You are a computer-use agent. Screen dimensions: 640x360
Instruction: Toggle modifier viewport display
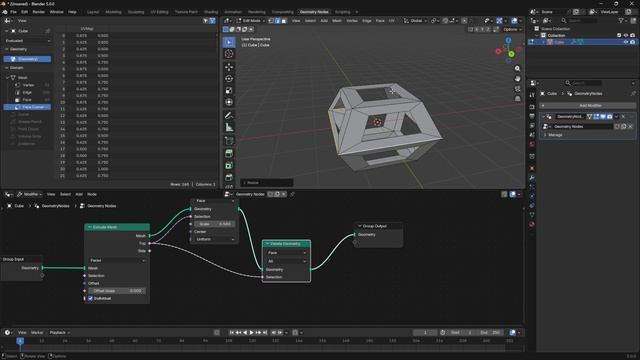[x=603, y=117]
